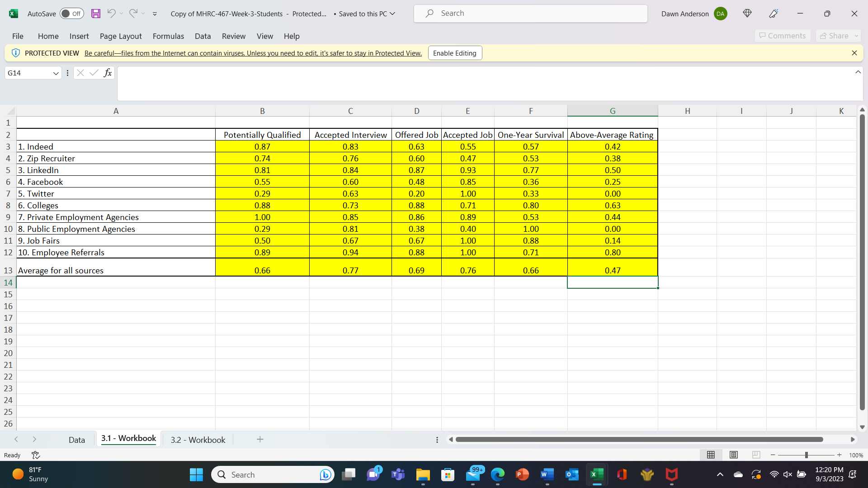Click the Data ribbon tab
This screenshot has height=488, width=868.
click(203, 36)
